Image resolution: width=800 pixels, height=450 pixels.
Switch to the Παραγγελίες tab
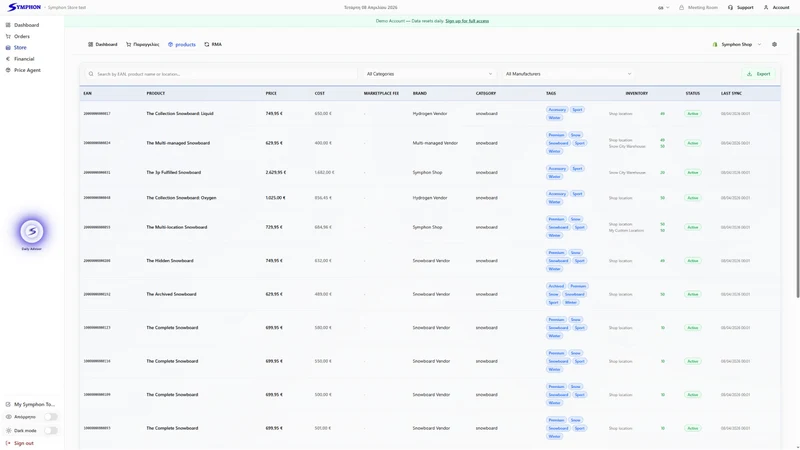[x=142, y=44]
